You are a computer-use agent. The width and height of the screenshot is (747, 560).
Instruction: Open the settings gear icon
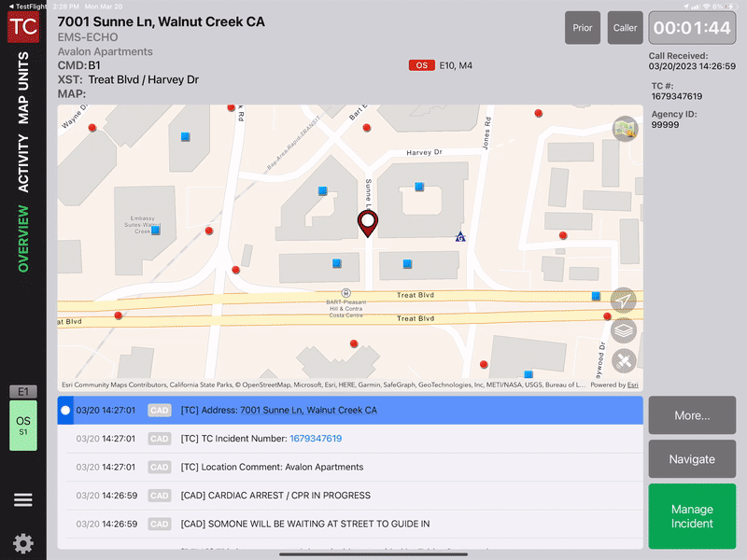pyautogui.click(x=23, y=542)
